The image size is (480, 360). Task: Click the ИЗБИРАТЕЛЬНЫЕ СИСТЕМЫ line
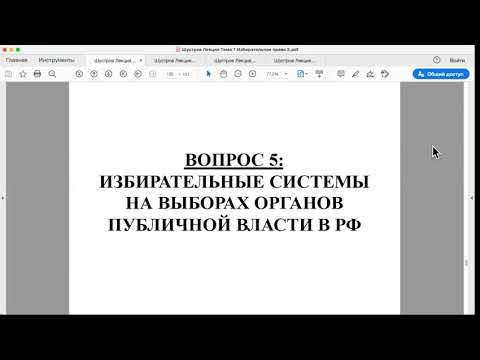click(x=234, y=182)
